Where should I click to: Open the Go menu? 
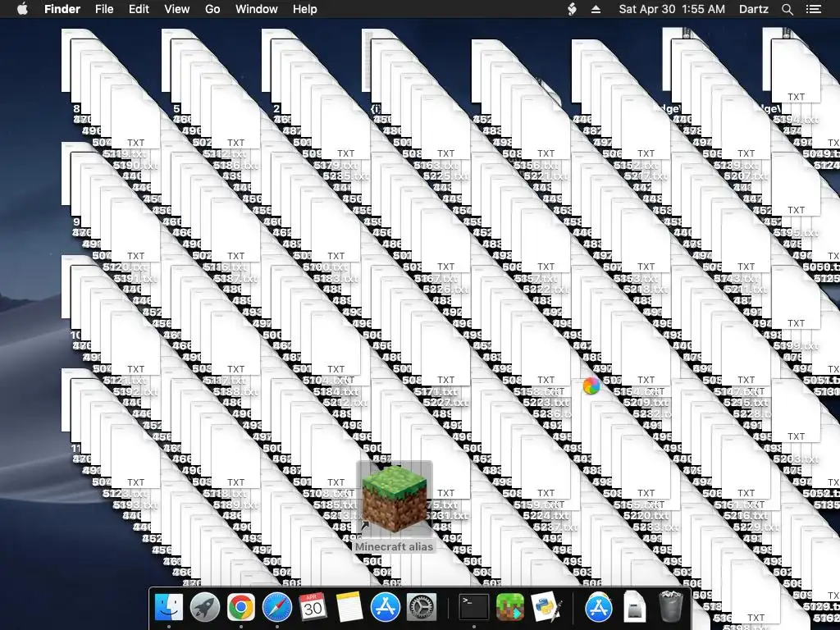tap(212, 9)
